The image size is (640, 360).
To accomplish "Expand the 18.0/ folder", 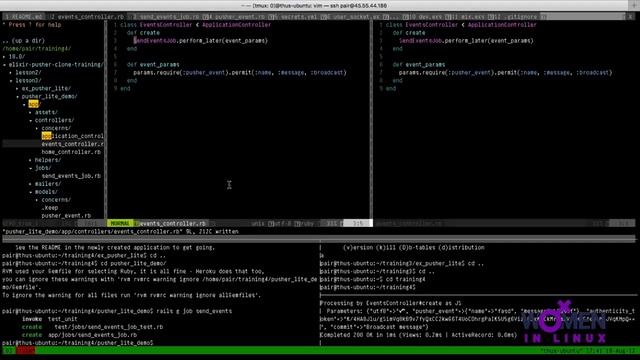I will pyautogui.click(x=14, y=56).
